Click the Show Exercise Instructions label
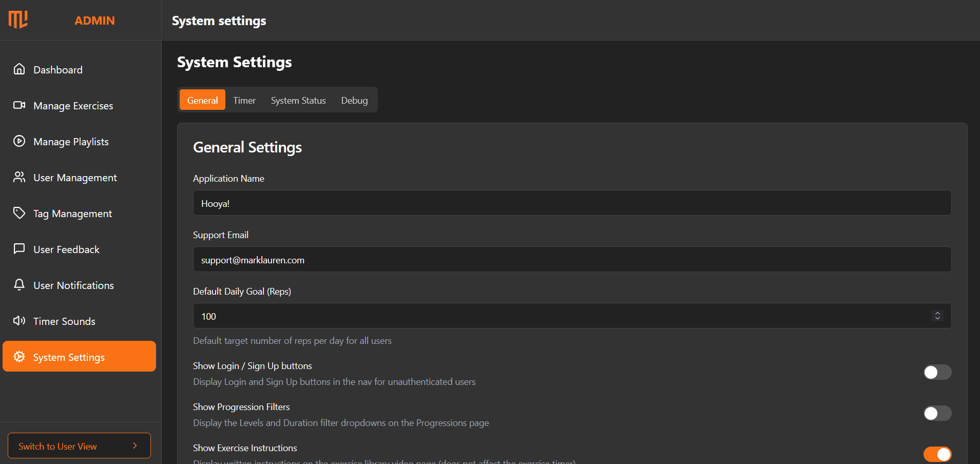The image size is (980, 464). [245, 448]
